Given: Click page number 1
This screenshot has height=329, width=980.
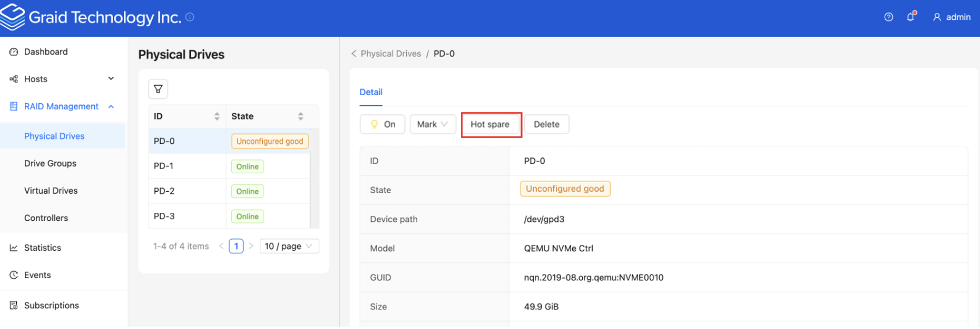Looking at the screenshot, I should tap(236, 246).
